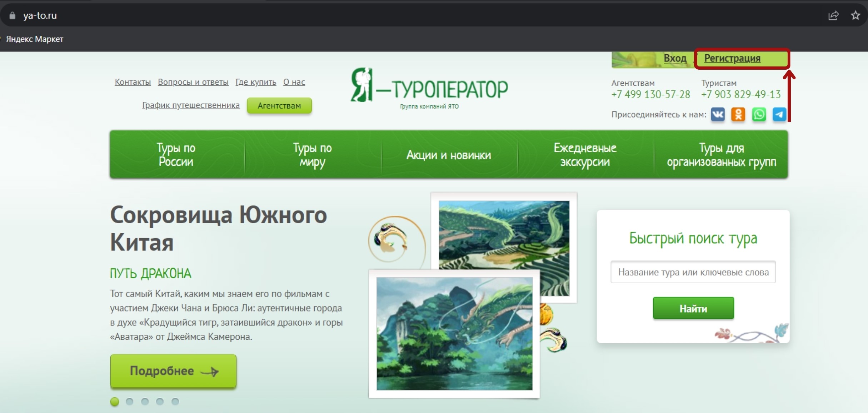The image size is (868, 413).
Task: Bookmark page with the star icon
Action: tap(855, 15)
